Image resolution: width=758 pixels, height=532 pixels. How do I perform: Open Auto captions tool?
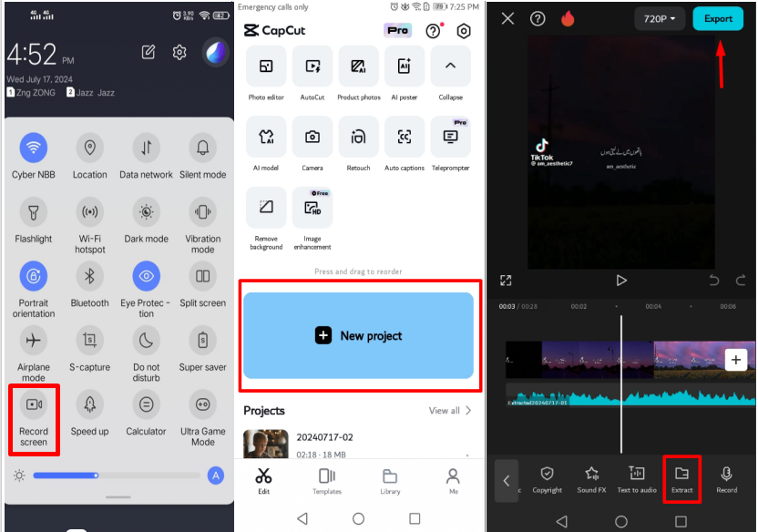[x=405, y=137]
